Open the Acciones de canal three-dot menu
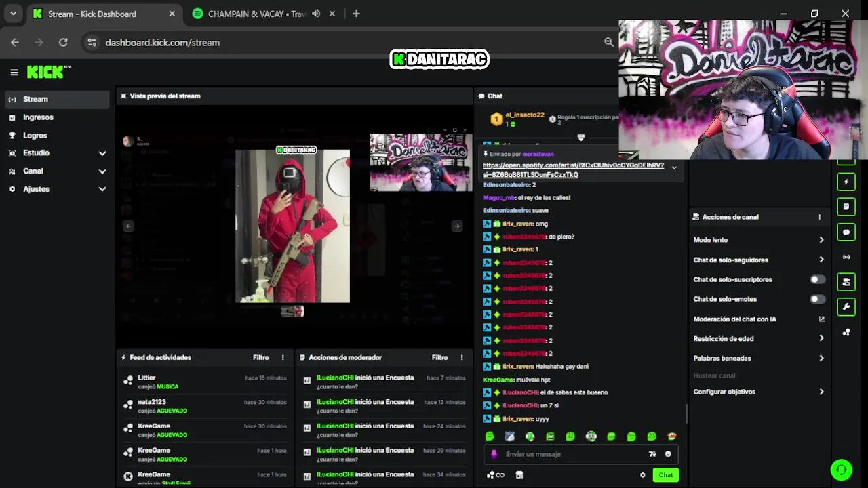Screen dimensions: 868x488 [x=819, y=217]
